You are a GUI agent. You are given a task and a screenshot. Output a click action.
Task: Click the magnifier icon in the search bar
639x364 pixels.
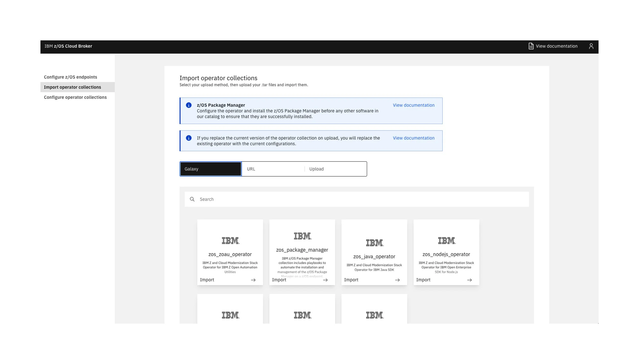[192, 199]
